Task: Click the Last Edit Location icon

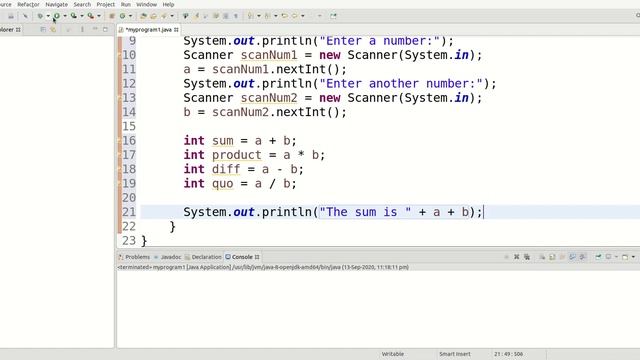Action: click(x=284, y=16)
